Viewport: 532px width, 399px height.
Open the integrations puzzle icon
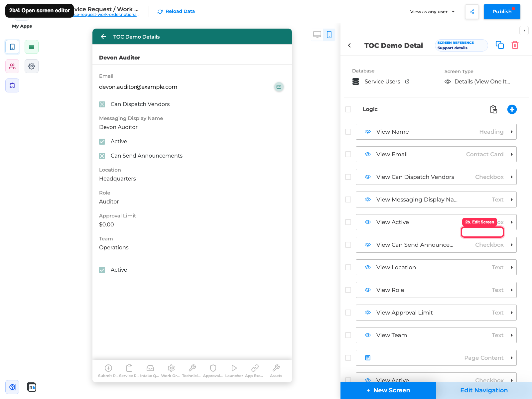(12, 85)
